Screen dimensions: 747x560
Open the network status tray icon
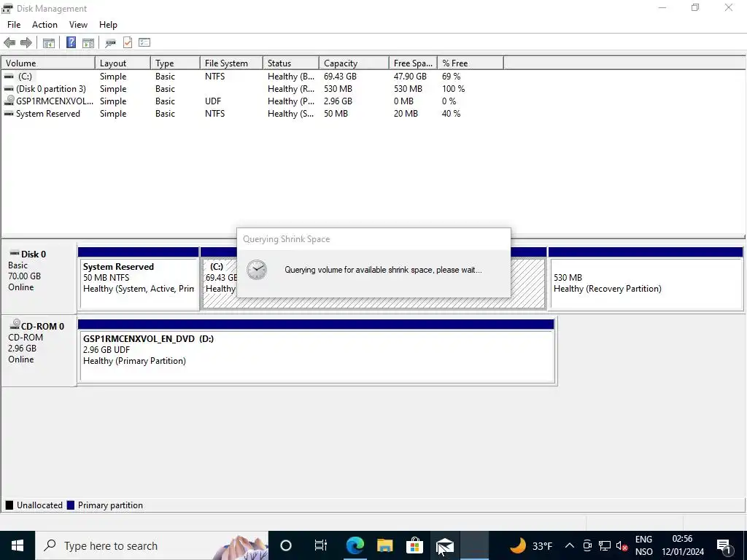pyautogui.click(x=605, y=545)
